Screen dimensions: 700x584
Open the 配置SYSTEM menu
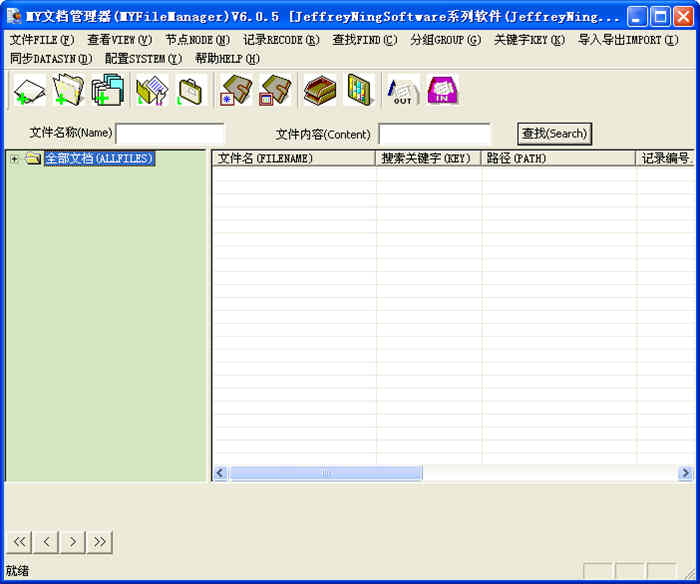143,58
